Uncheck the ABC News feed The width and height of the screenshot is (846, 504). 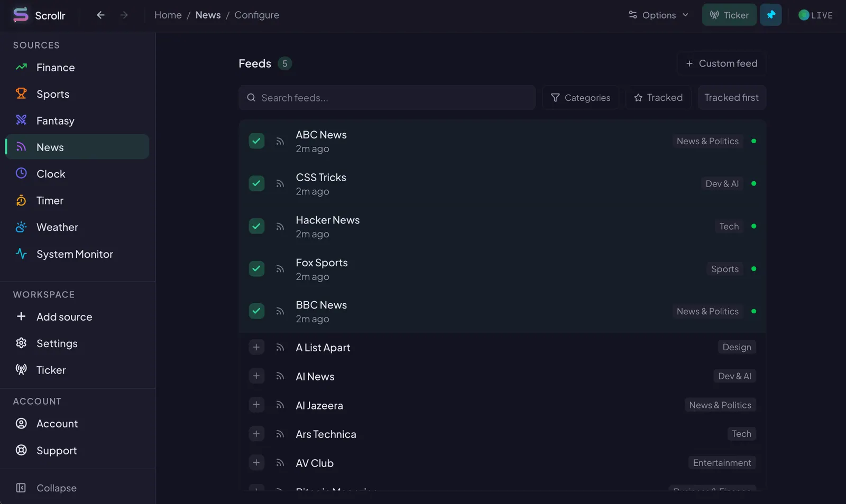tap(256, 141)
